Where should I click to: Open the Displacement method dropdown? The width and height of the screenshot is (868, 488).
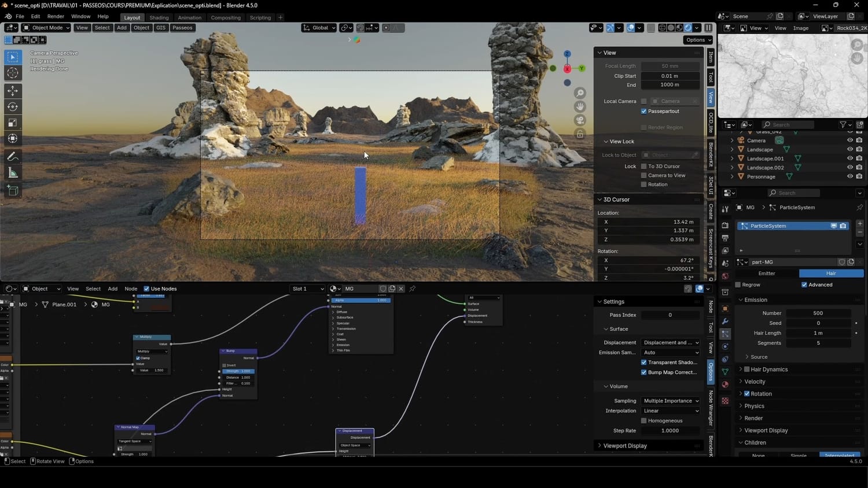click(671, 342)
